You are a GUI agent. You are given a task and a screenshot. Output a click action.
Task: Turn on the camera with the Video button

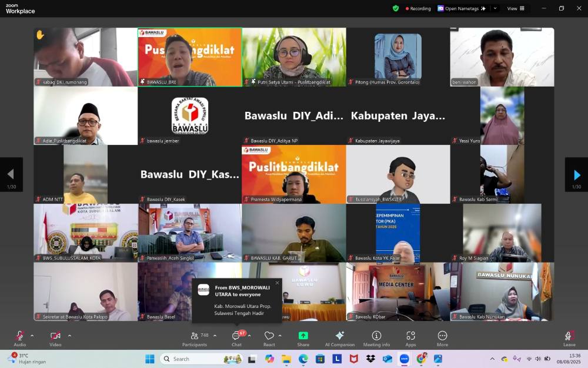[x=55, y=339]
